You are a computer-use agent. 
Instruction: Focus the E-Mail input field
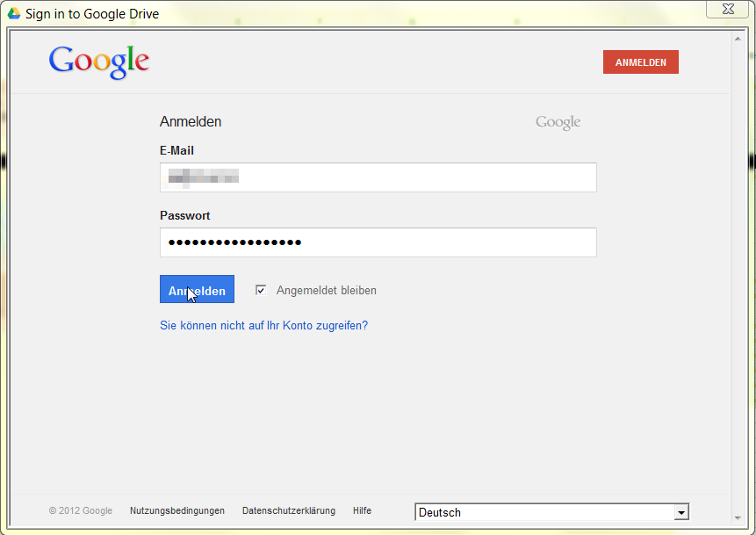tap(378, 177)
